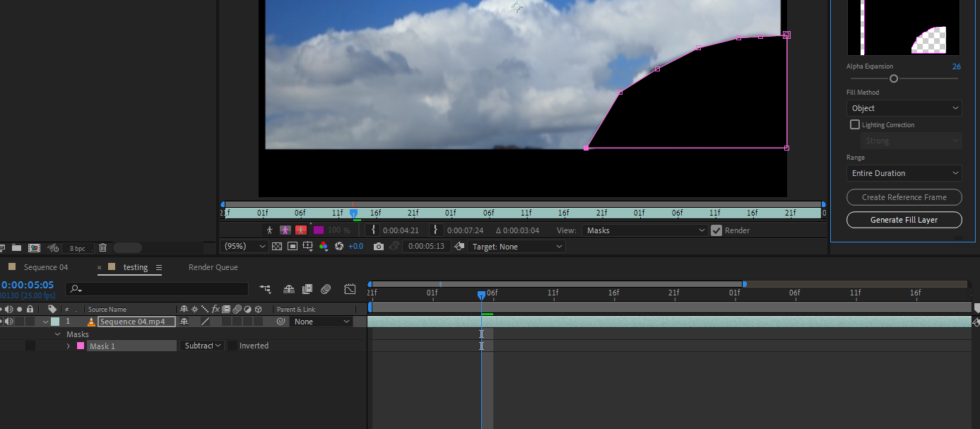
Task: Collapse the Masks group on Sequence 04.mp4
Action: [57, 334]
